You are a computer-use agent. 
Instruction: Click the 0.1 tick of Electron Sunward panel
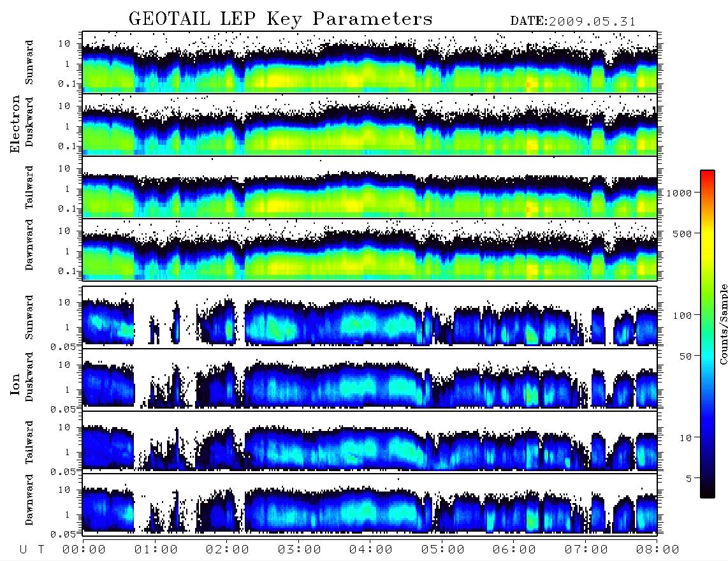click(68, 84)
